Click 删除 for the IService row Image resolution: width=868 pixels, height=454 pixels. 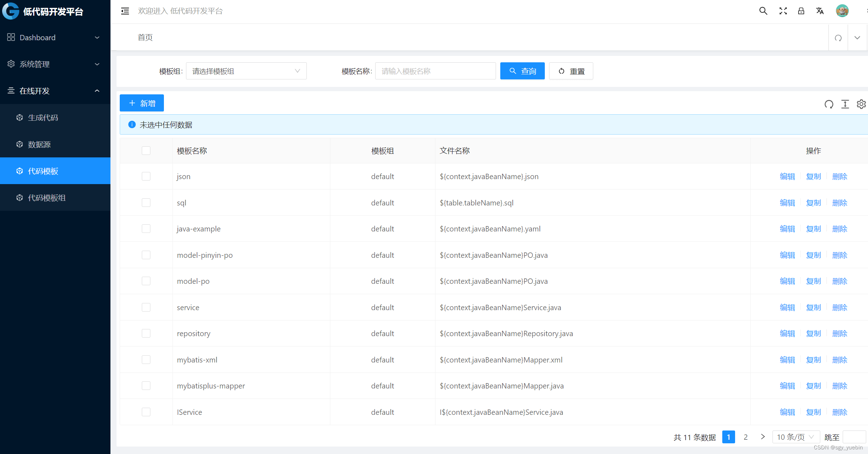pyautogui.click(x=840, y=412)
